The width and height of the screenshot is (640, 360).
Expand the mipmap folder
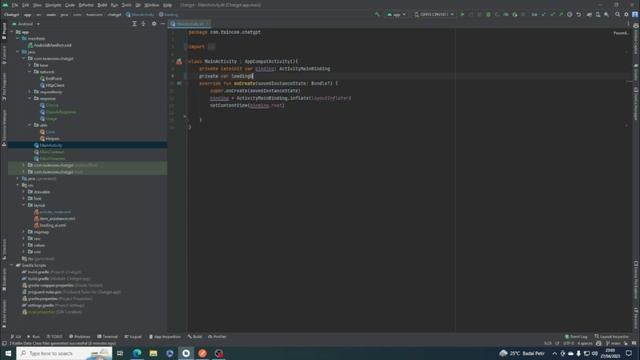pyautogui.click(x=24, y=232)
